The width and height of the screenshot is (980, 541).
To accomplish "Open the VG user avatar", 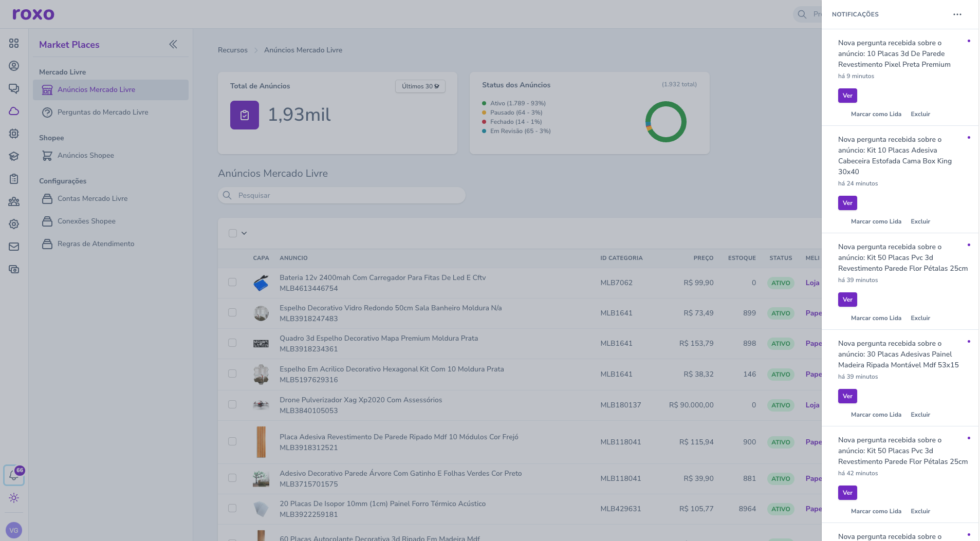I will pos(14,530).
